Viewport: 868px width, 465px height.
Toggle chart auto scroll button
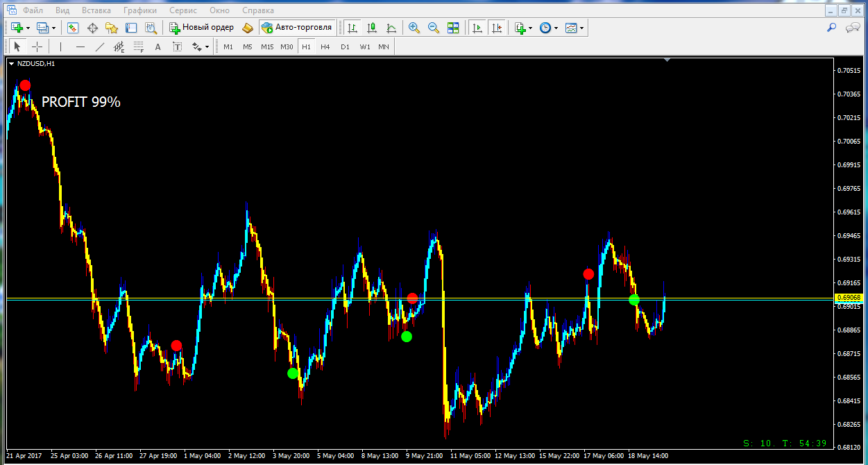tap(477, 28)
